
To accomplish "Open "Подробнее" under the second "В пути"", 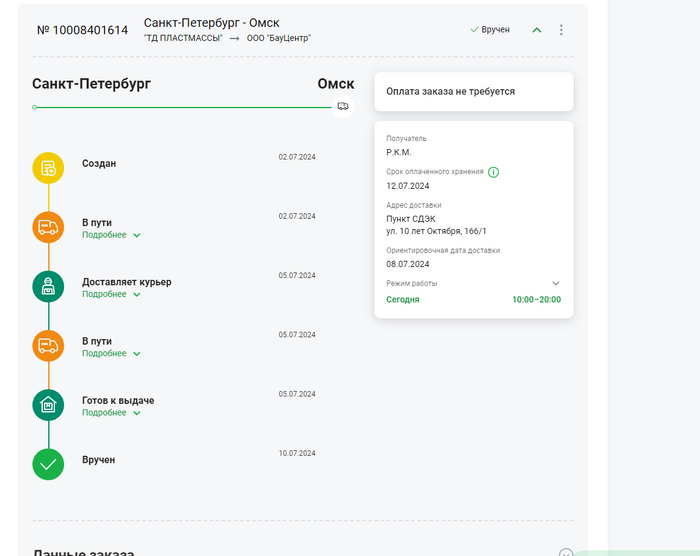I will click(x=110, y=353).
